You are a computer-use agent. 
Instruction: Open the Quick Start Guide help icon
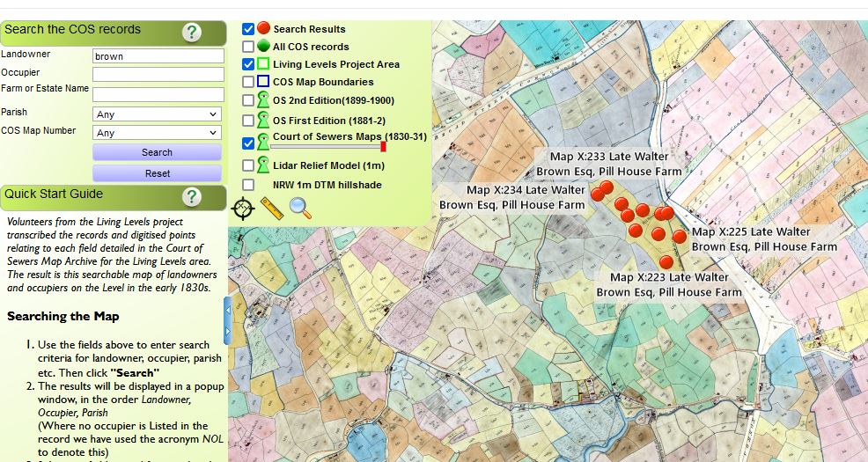pyautogui.click(x=191, y=197)
